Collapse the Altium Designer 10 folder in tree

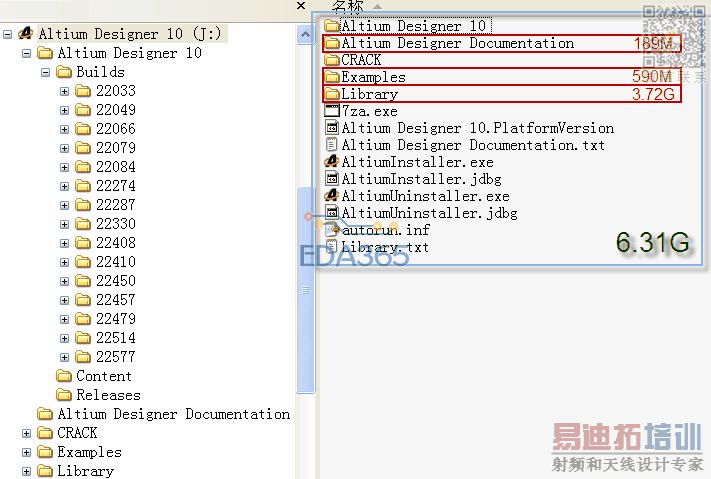[26, 54]
